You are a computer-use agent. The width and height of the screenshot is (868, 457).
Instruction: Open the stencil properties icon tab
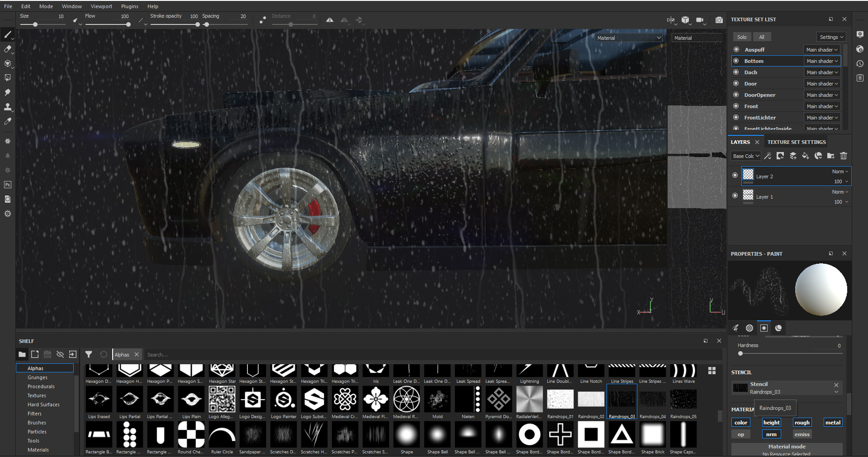tap(764, 328)
